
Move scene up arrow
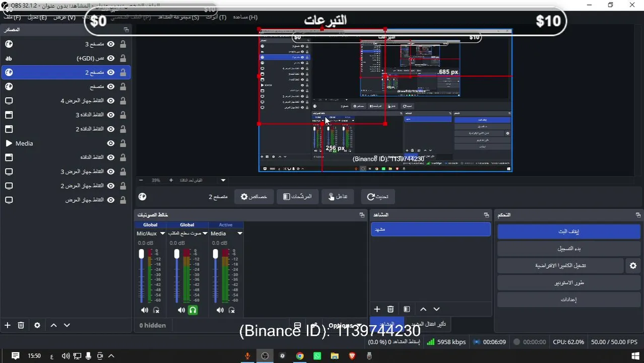pyautogui.click(x=423, y=309)
